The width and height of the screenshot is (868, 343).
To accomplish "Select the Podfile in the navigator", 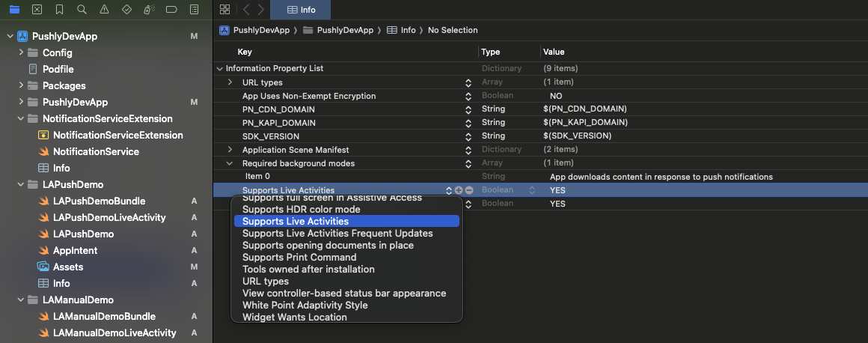I will point(58,69).
